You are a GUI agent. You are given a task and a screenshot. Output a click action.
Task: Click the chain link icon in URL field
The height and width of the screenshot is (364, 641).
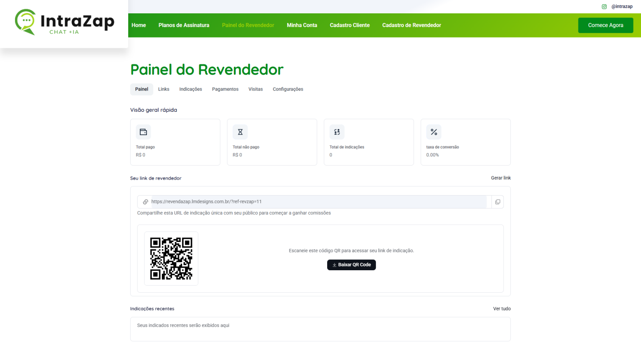[x=146, y=202]
